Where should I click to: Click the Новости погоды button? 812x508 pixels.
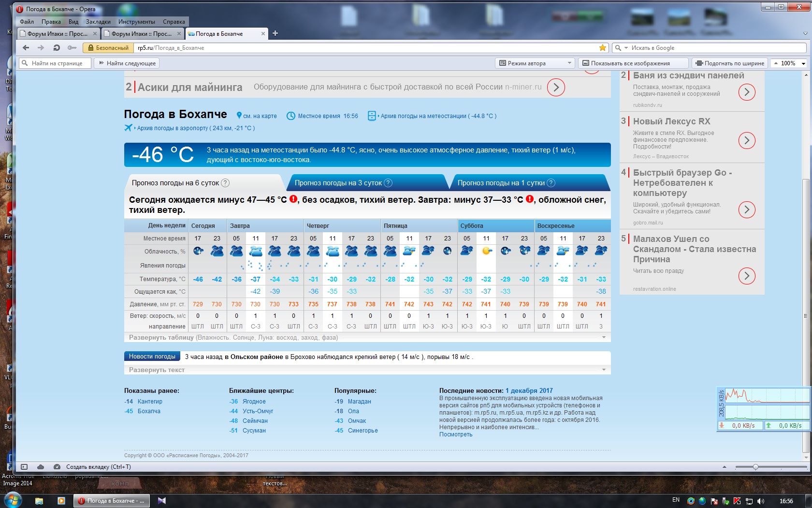point(152,357)
